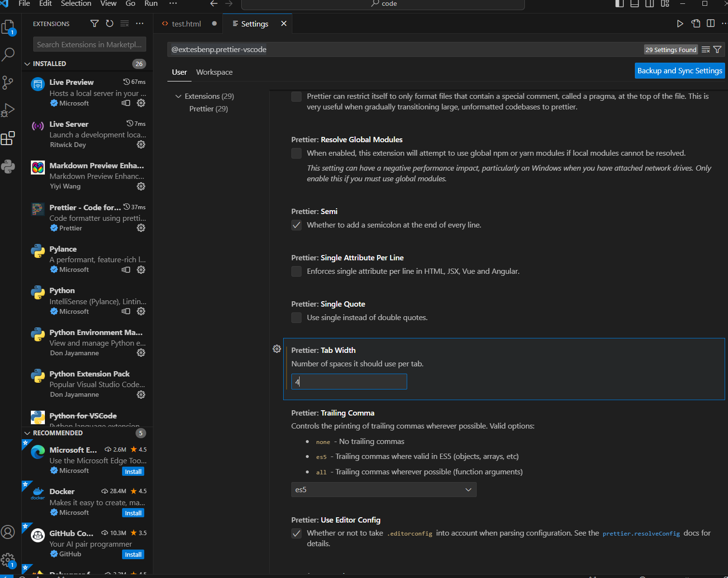
Task: Run the play button in editor toolbar
Action: point(680,24)
